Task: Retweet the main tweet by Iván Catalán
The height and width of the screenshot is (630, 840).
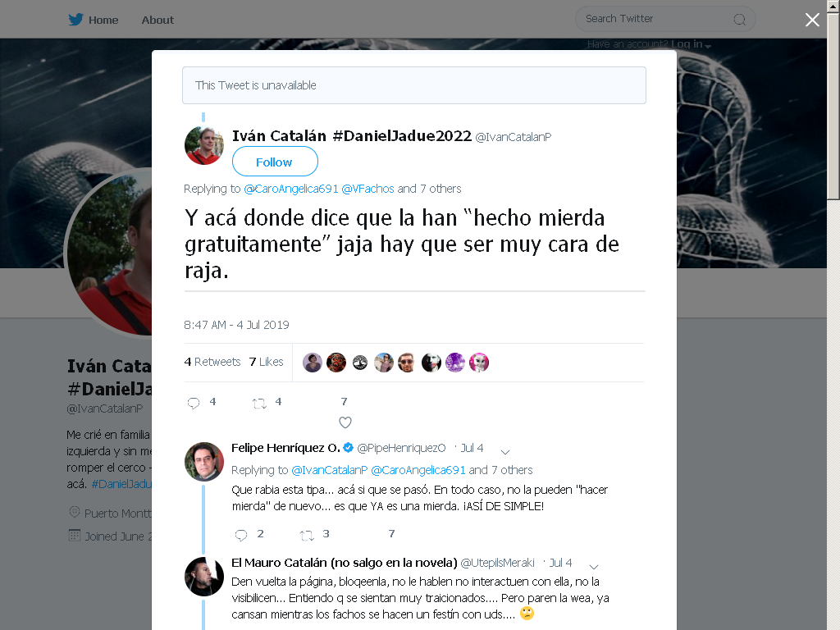Action: pos(259,404)
